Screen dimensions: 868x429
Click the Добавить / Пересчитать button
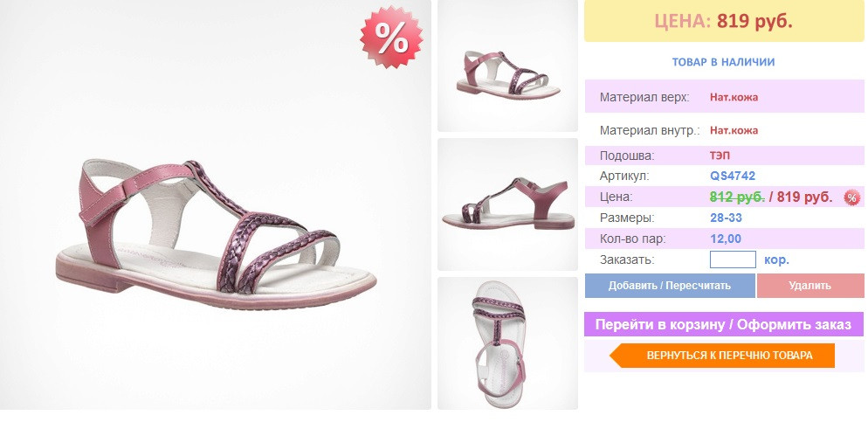point(670,286)
